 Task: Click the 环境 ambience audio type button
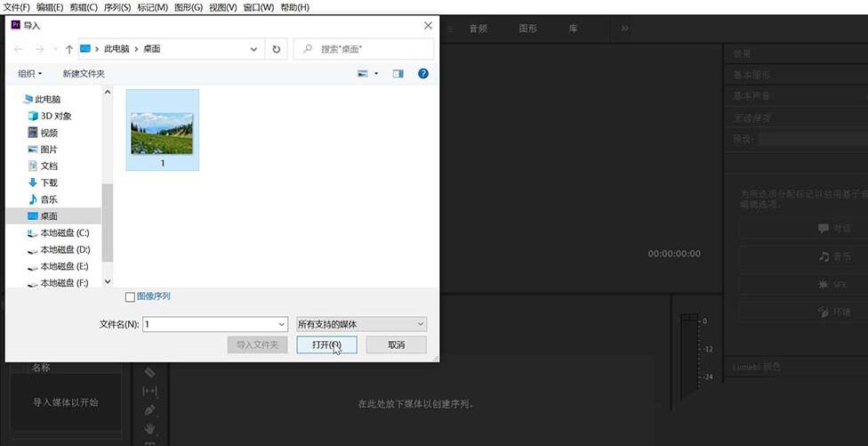click(x=804, y=312)
